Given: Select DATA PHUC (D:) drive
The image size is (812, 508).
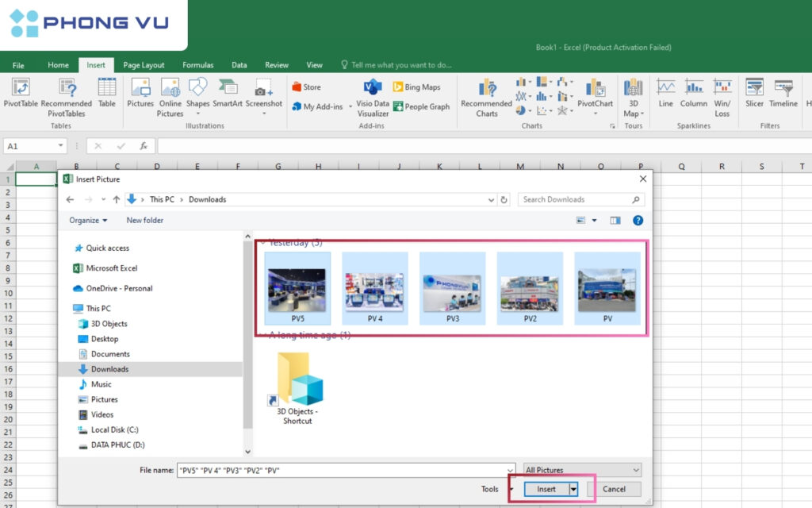Looking at the screenshot, I should pos(111,444).
